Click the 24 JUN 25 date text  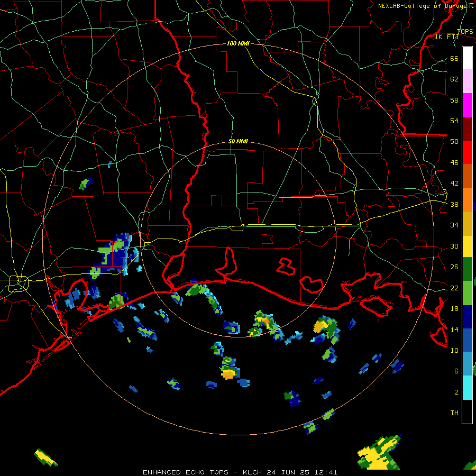(x=288, y=472)
